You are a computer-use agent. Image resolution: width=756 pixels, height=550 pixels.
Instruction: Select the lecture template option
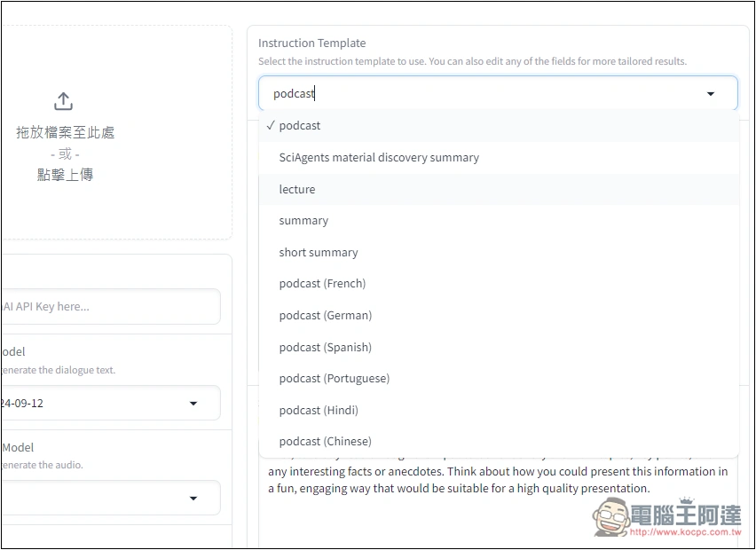point(499,189)
